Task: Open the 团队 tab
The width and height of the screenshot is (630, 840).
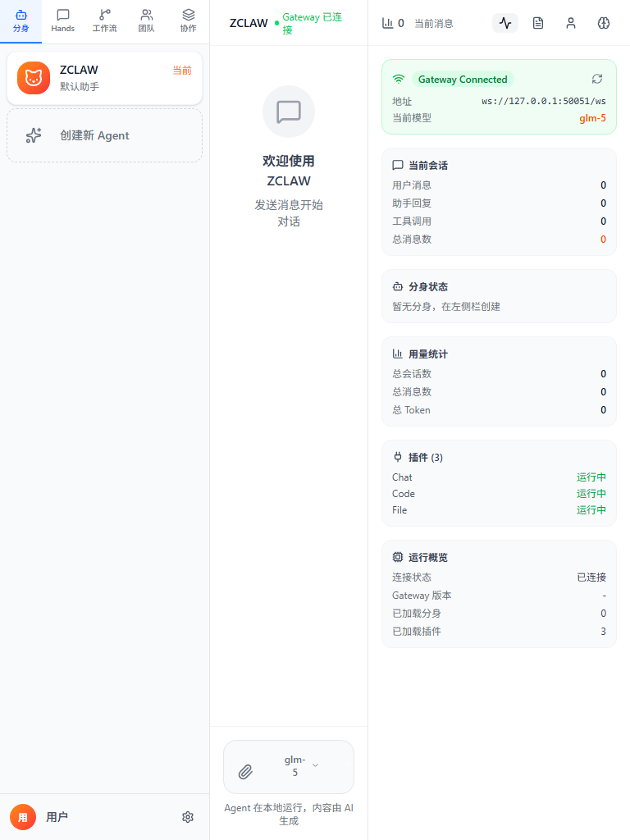Action: (x=146, y=21)
